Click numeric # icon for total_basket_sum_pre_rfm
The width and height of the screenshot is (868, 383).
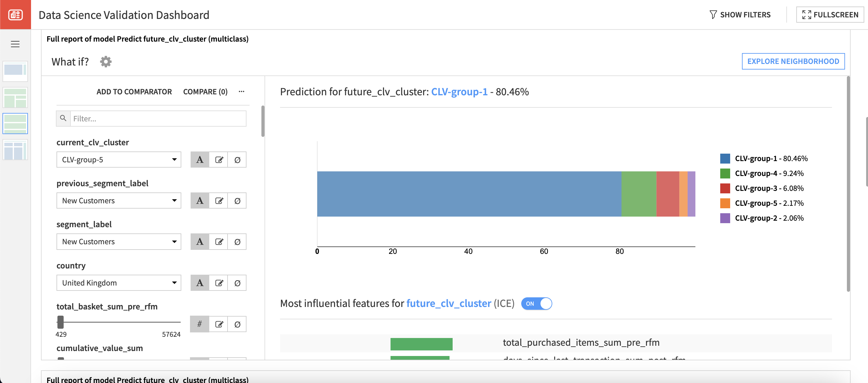[200, 324]
